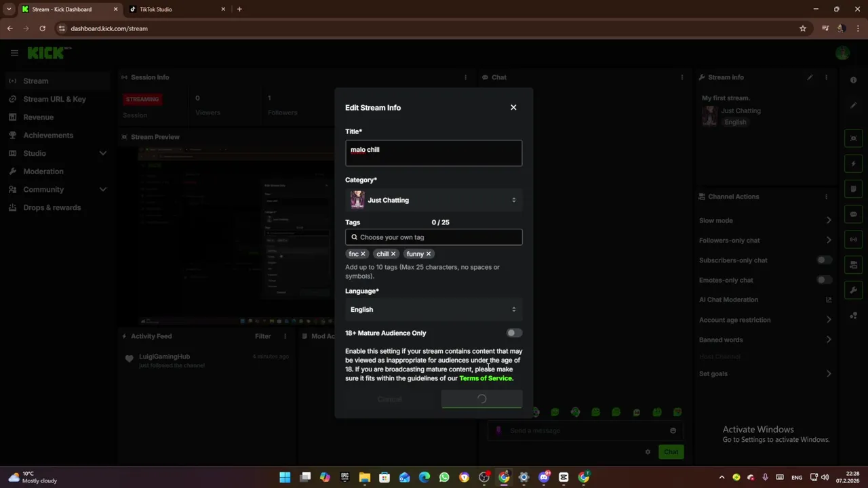Viewport: 868px width, 488px height.
Task: Open Windows Start menu
Action: tap(285, 477)
